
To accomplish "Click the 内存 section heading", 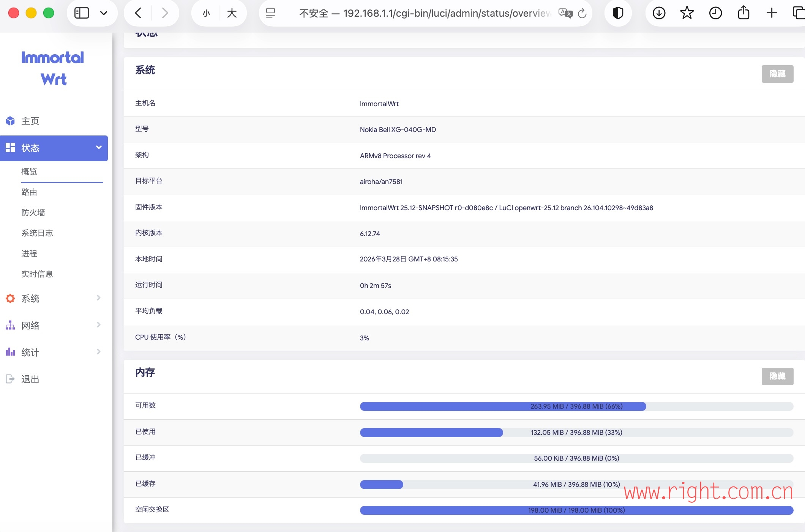I will [145, 372].
